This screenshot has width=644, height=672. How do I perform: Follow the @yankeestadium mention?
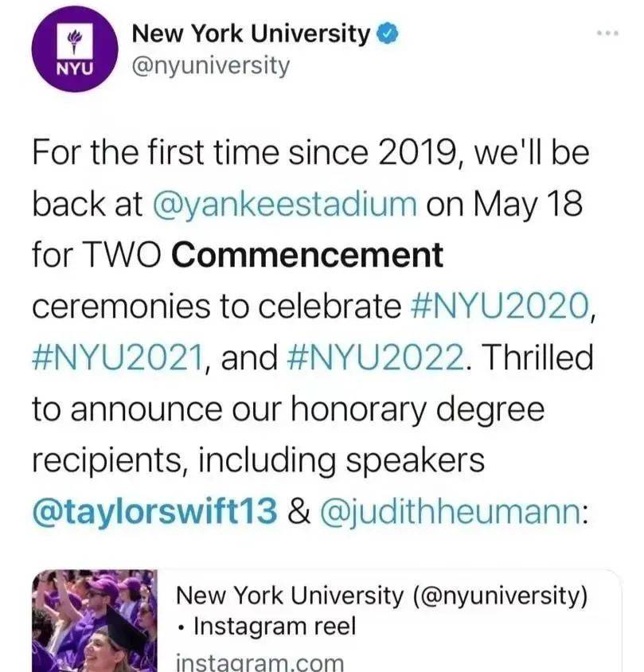[x=284, y=204]
